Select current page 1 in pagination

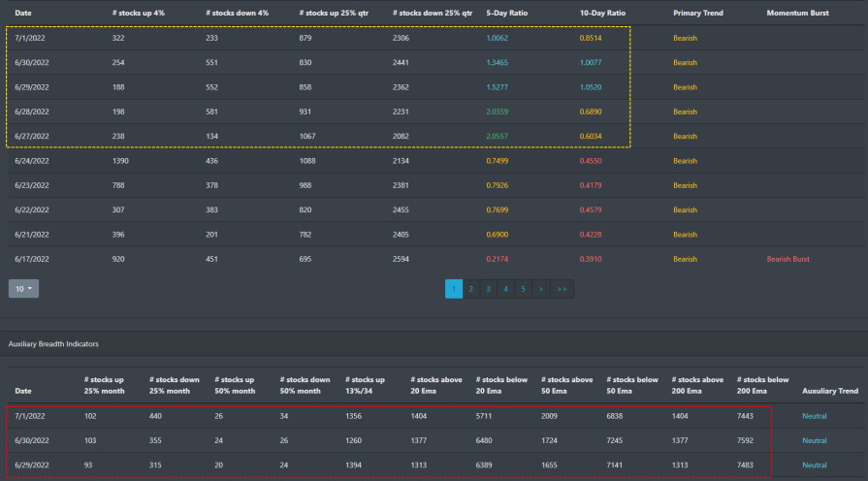[453, 289]
